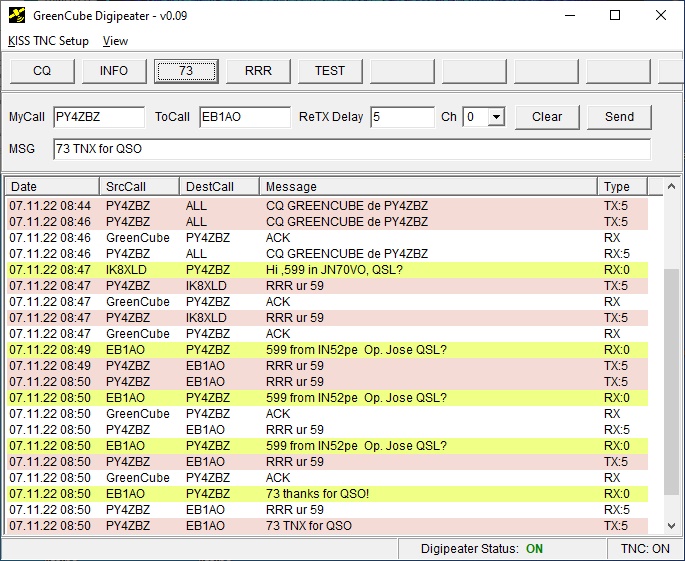The image size is (685, 561).
Task: Click the SrcCall column header
Action: coord(139,187)
